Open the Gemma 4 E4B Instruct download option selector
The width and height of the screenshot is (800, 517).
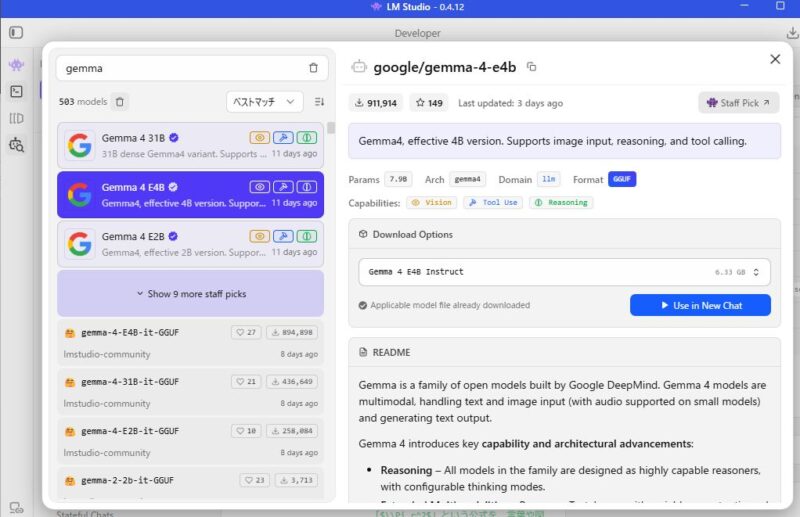tap(564, 272)
